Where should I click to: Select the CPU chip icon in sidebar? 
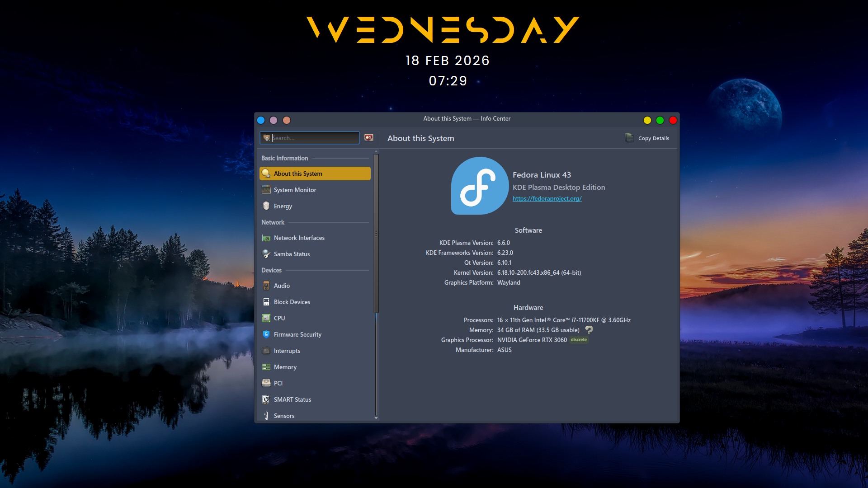coord(266,318)
